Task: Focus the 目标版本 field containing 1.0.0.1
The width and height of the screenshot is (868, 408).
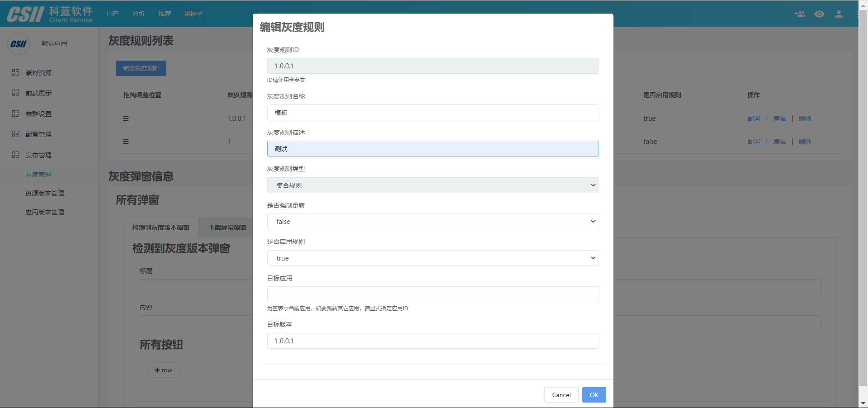Action: 433,341
